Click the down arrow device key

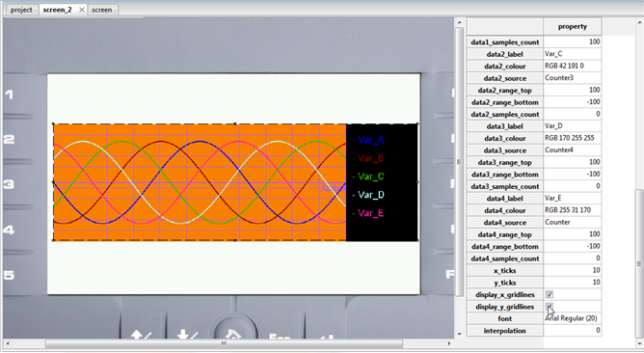[187, 335]
